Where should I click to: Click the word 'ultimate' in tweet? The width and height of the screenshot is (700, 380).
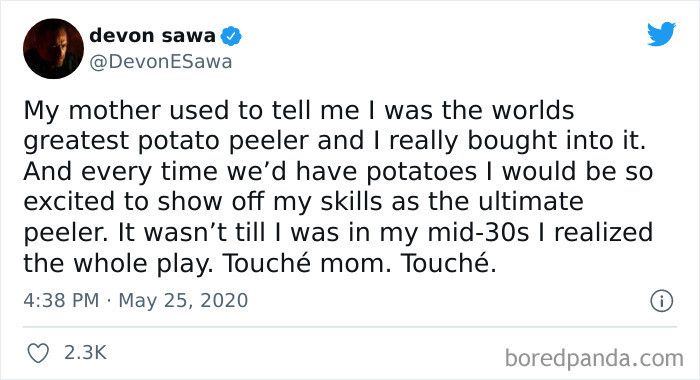530,202
